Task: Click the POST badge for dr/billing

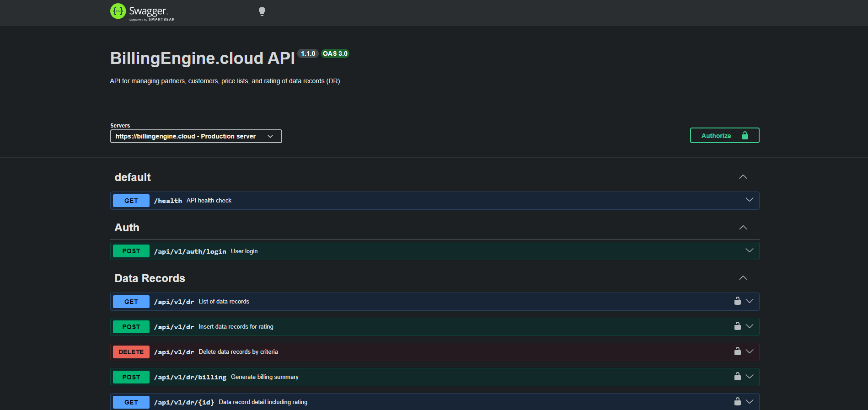Action: (131, 377)
